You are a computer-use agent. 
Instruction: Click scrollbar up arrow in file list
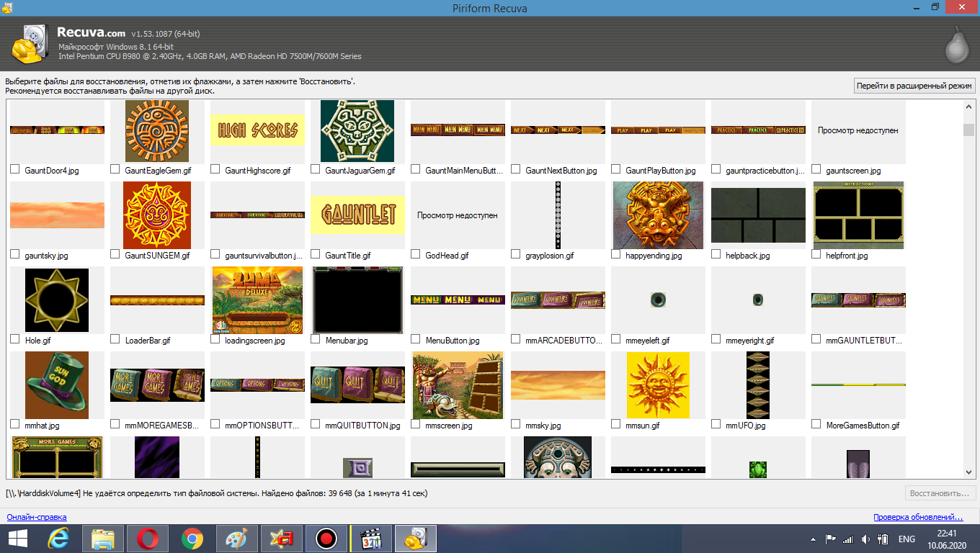pos(968,107)
